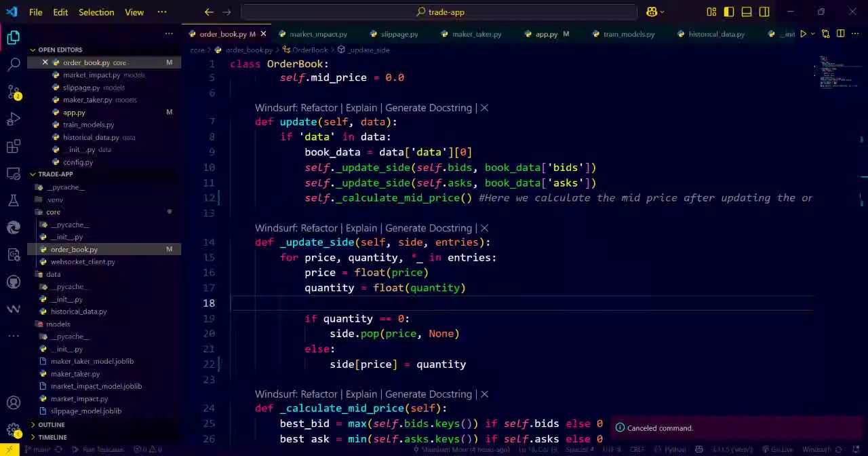This screenshot has height=456, width=868.
Task: Open Run and Debug view icon
Action: pos(13,119)
